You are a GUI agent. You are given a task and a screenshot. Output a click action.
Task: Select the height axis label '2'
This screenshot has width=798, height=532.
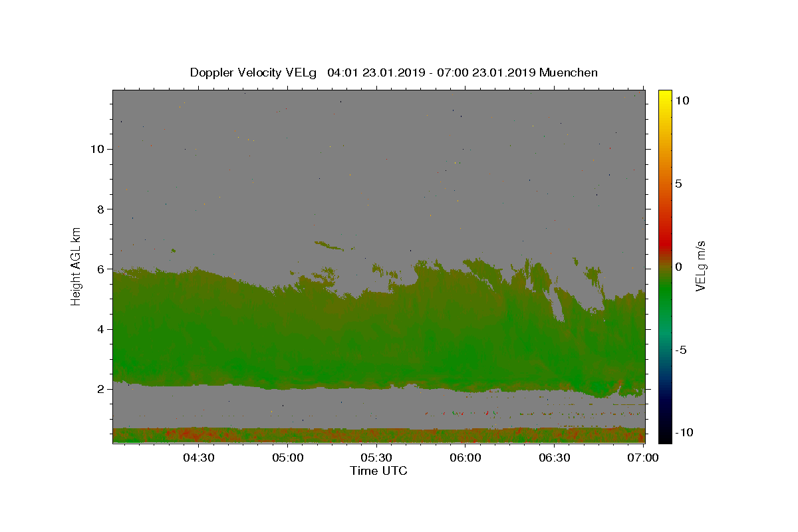coord(100,389)
